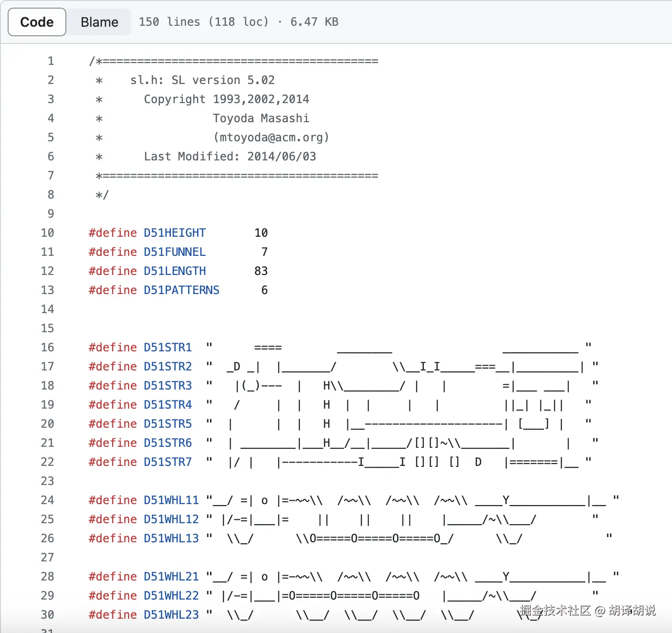Image resolution: width=672 pixels, height=633 pixels.
Task: Switch to the Blame tab
Action: pos(99,22)
